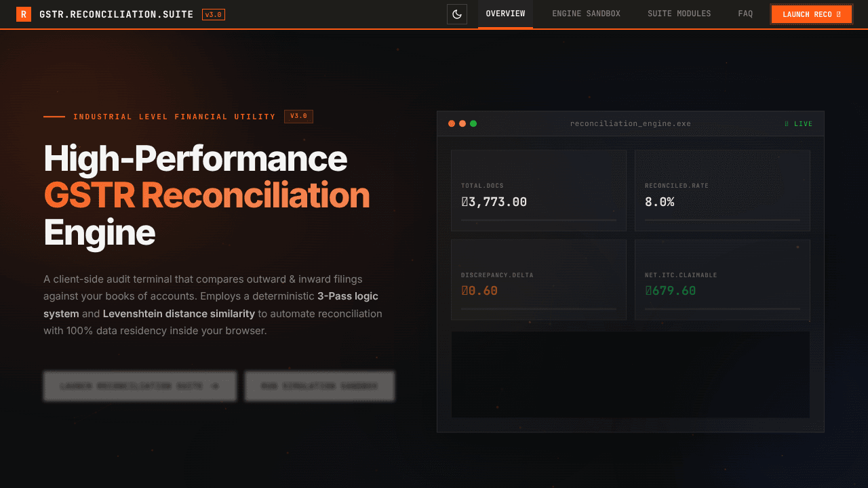Screen dimensions: 868x488
Task: Click the Engine heading word
Action: tap(100, 232)
